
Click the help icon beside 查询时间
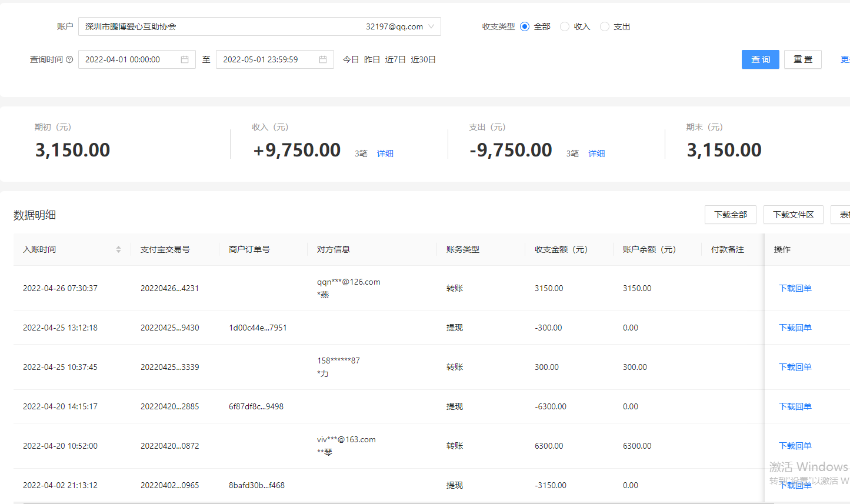coord(70,59)
